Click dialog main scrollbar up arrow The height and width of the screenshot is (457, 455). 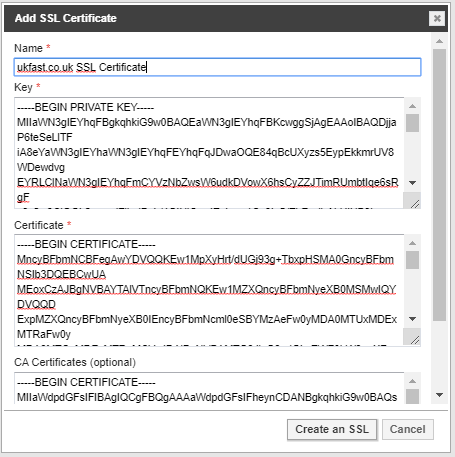point(439,41)
